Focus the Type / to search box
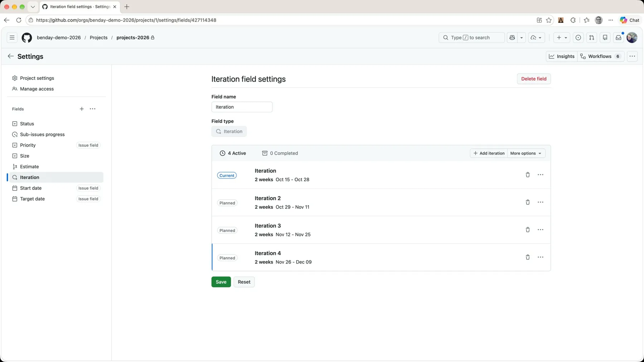This screenshot has width=644, height=362. (471, 38)
